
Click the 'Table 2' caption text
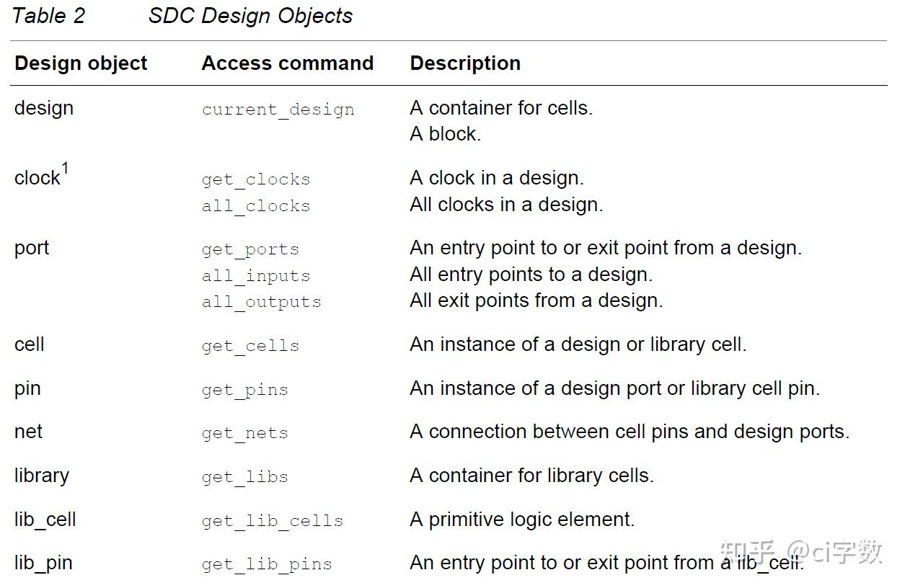pyautogui.click(x=49, y=16)
